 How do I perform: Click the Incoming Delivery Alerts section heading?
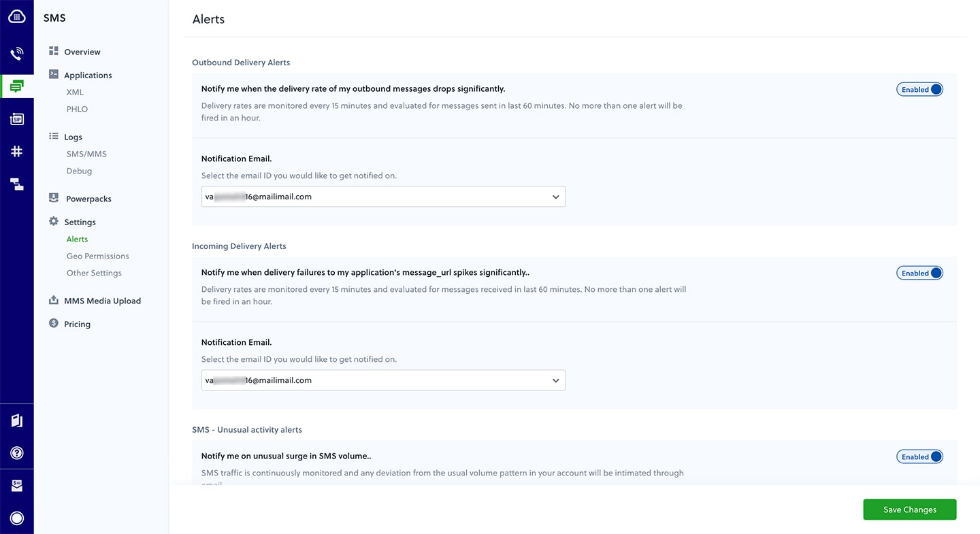tap(239, 246)
